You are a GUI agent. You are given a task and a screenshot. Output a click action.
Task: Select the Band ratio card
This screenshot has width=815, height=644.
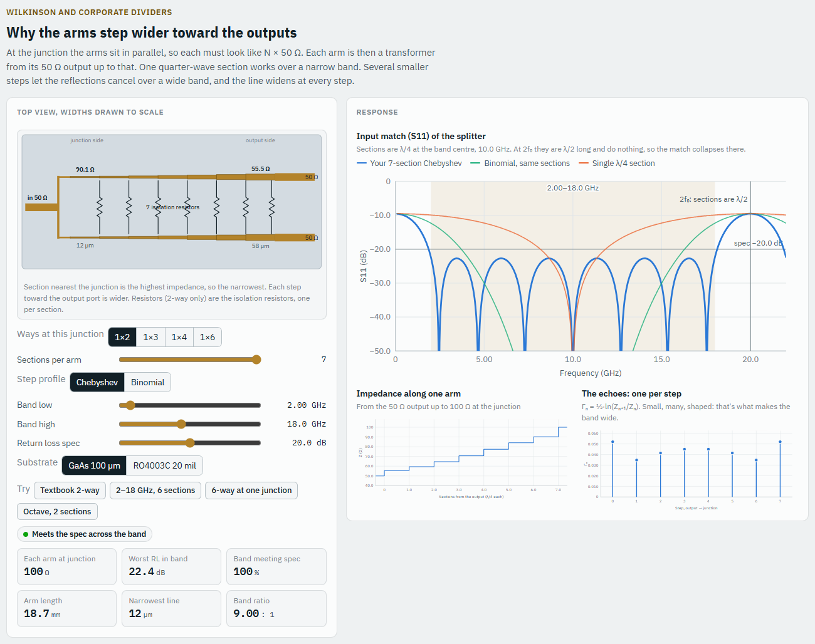coord(276,608)
